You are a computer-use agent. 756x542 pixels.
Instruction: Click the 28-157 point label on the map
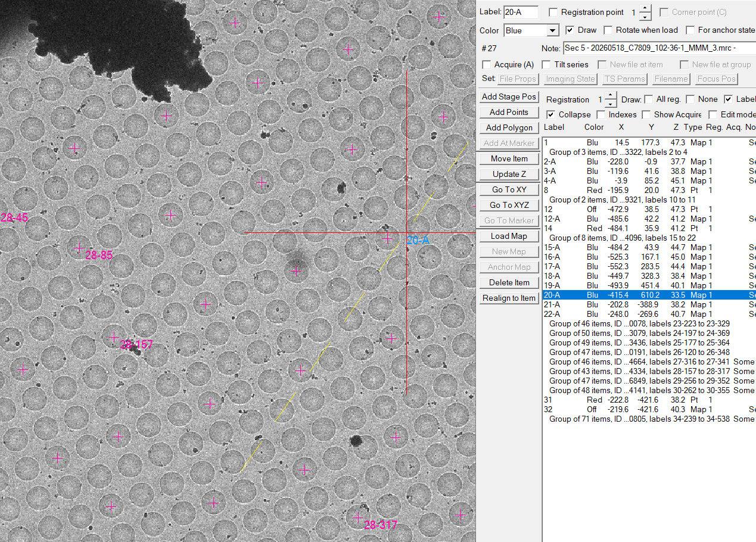tap(137, 345)
